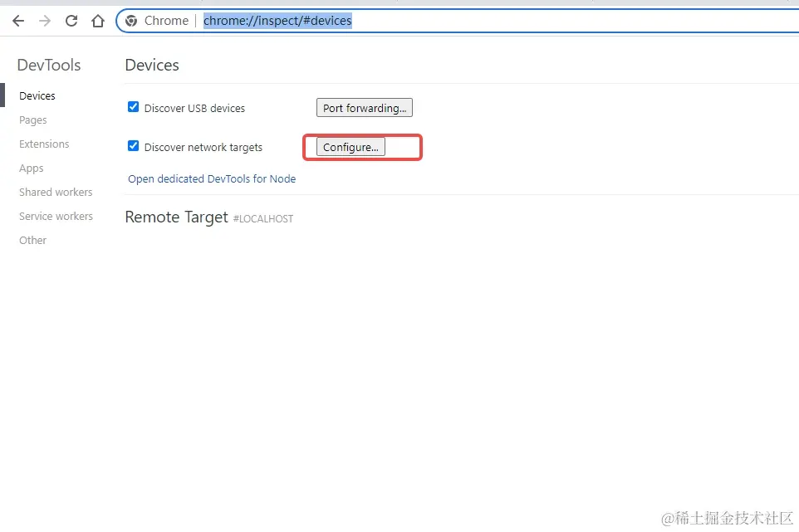Open dedicated DevTools for Node link
799x532 pixels.
[212, 178]
